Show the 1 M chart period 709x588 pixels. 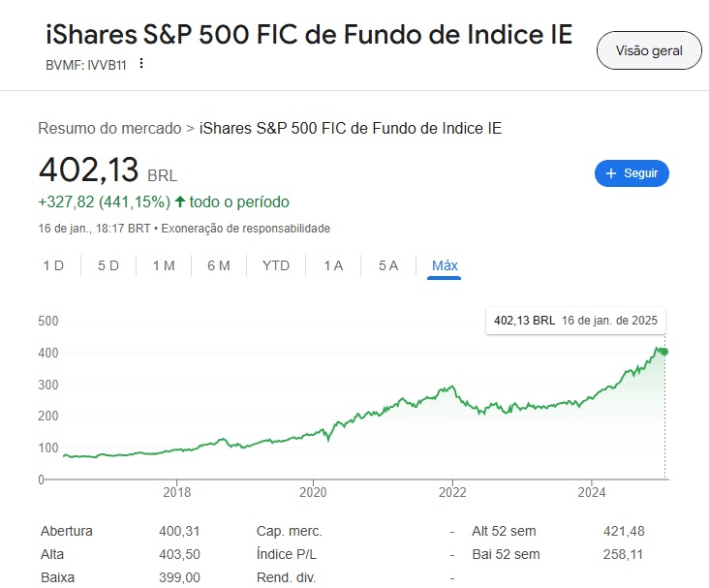(164, 265)
